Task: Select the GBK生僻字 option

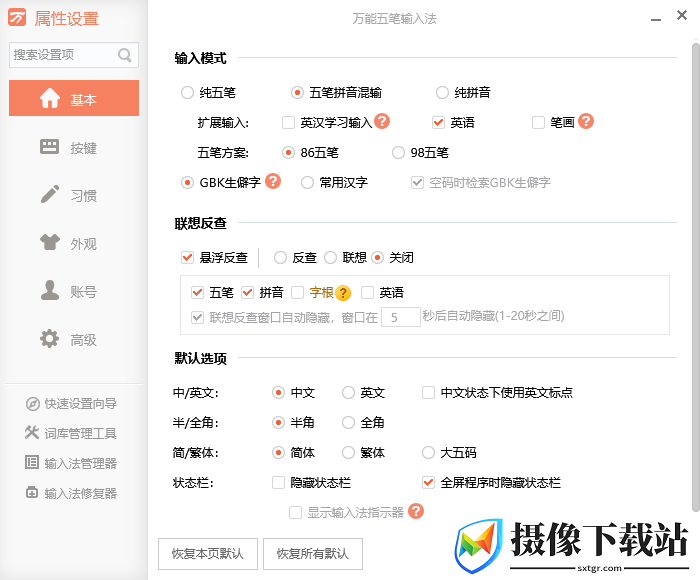Action: pos(187,183)
